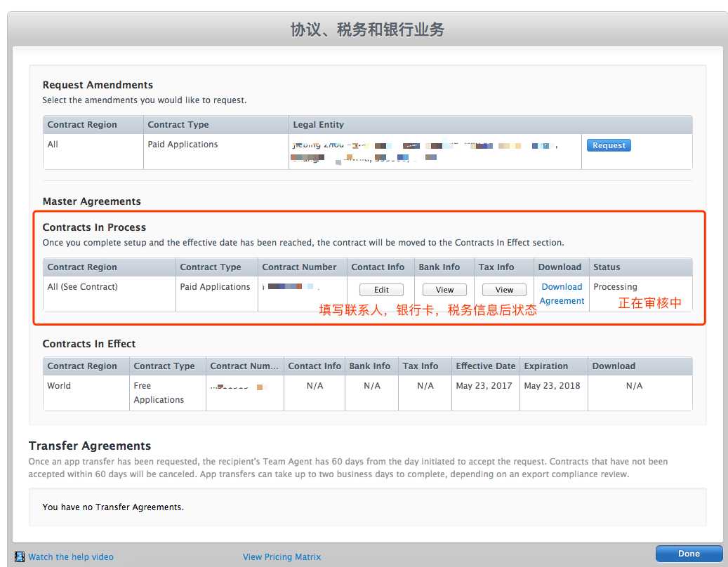Click the N/A under Bank Info in Contracts In Effect
Screen dimensions: 728x567
372,385
